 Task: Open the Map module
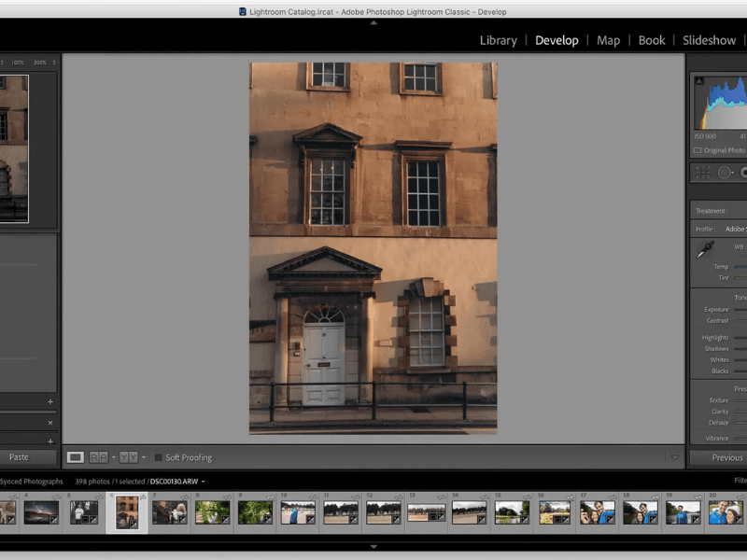(x=609, y=40)
